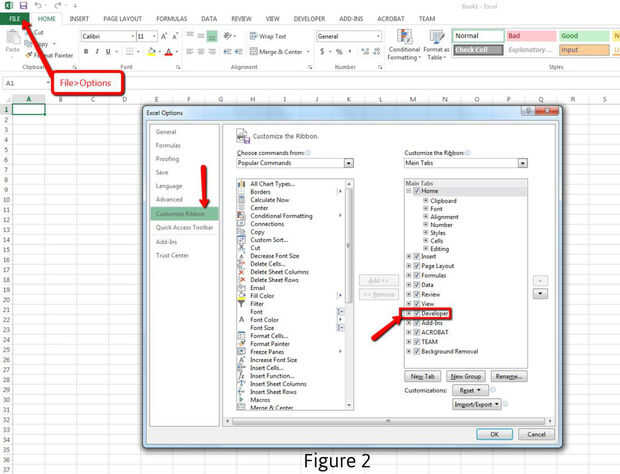Apply the Bad cell style swatch

pyautogui.click(x=531, y=36)
